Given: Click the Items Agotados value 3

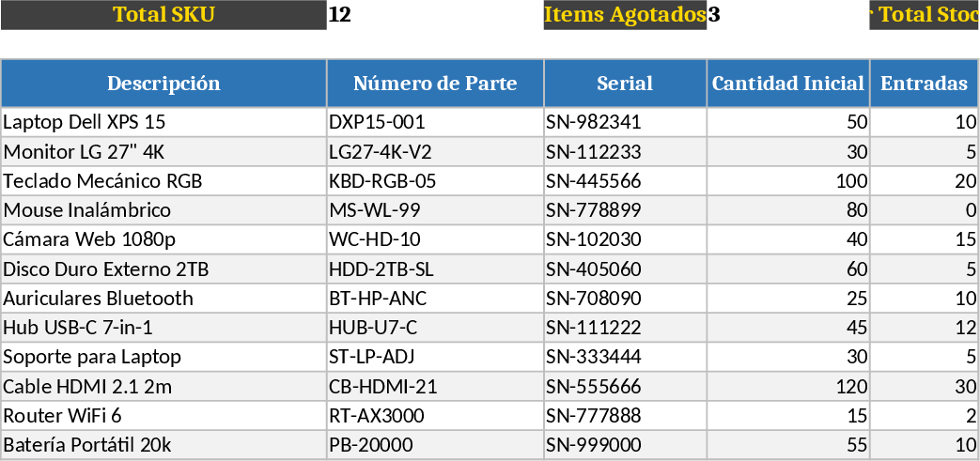Looking at the screenshot, I should 787,15.
